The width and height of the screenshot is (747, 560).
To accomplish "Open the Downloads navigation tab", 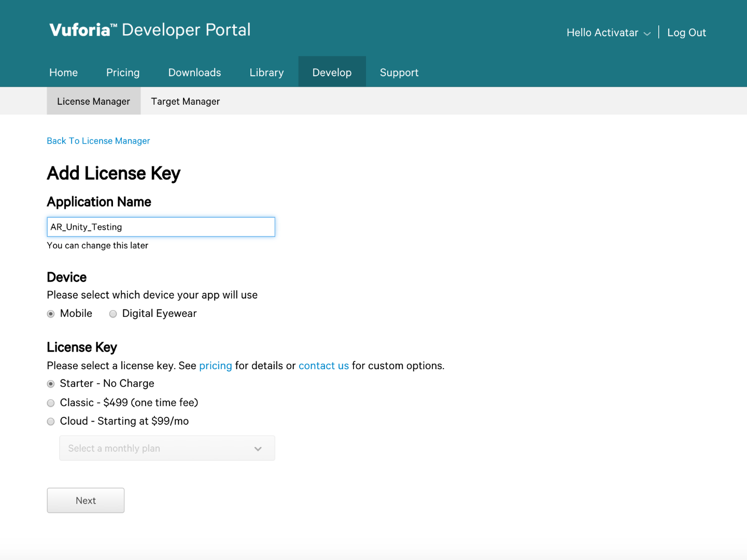I will coord(194,73).
